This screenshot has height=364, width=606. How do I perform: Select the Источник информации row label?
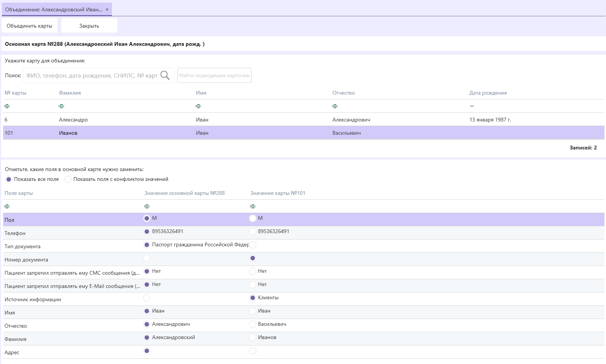pos(33,299)
